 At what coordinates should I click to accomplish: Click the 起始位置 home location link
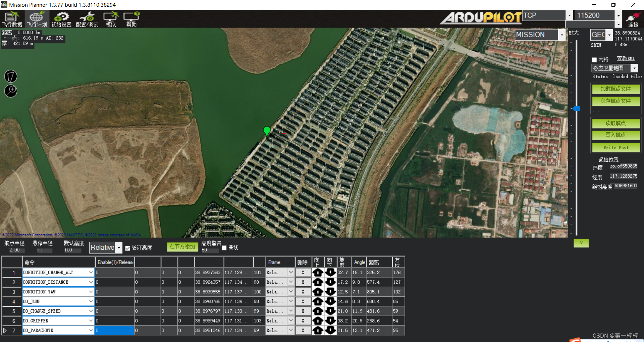pos(608,160)
